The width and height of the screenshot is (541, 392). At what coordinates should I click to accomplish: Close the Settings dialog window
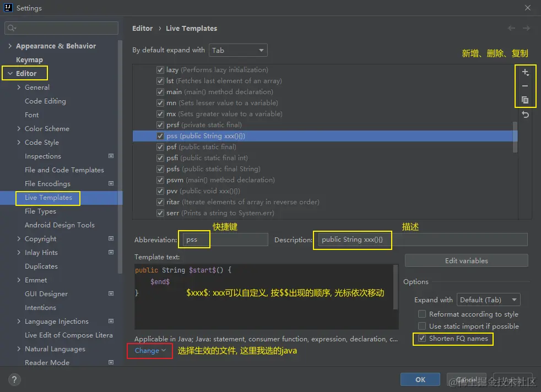pos(528,8)
